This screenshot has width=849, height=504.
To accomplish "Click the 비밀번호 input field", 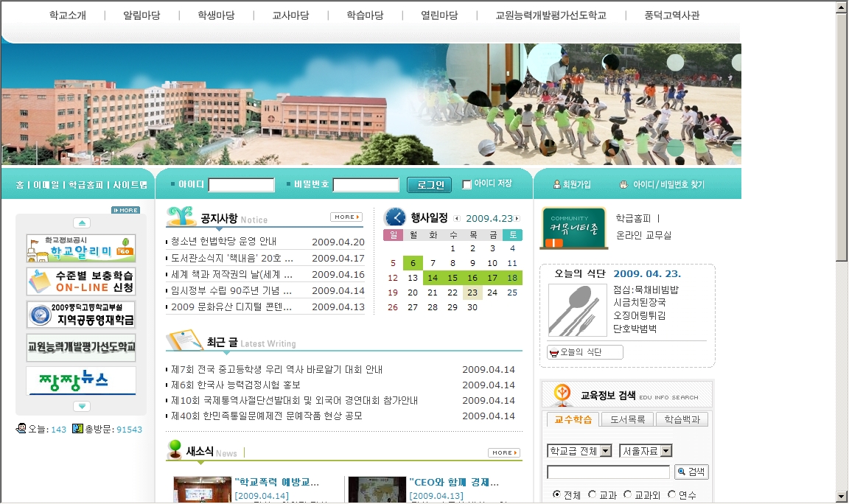I will click(x=366, y=185).
